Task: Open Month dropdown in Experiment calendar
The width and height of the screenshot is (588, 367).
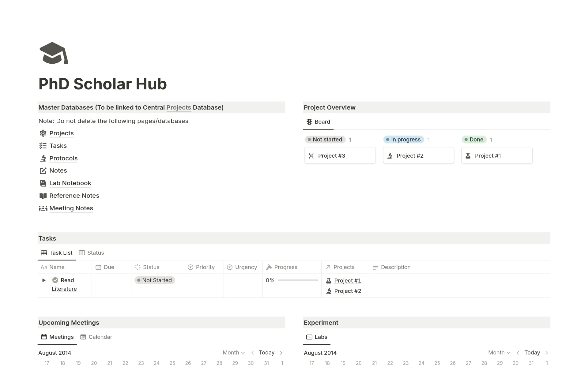Action: (x=499, y=353)
